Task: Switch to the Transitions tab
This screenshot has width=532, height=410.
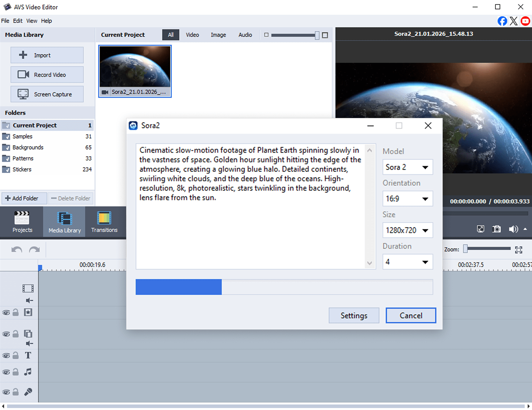Action: click(x=104, y=222)
